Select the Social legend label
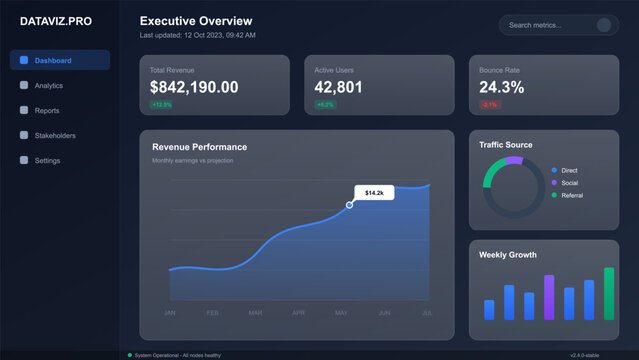Screen dimensions: 639x360 point(569,183)
